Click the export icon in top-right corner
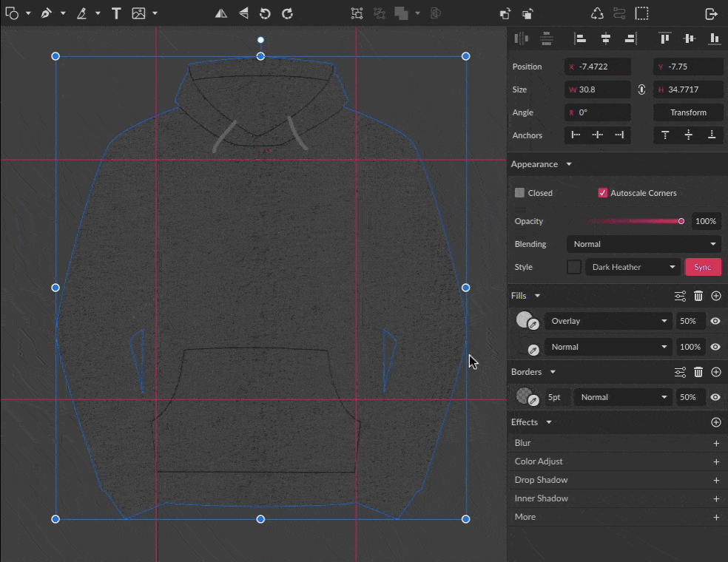 pyautogui.click(x=711, y=13)
